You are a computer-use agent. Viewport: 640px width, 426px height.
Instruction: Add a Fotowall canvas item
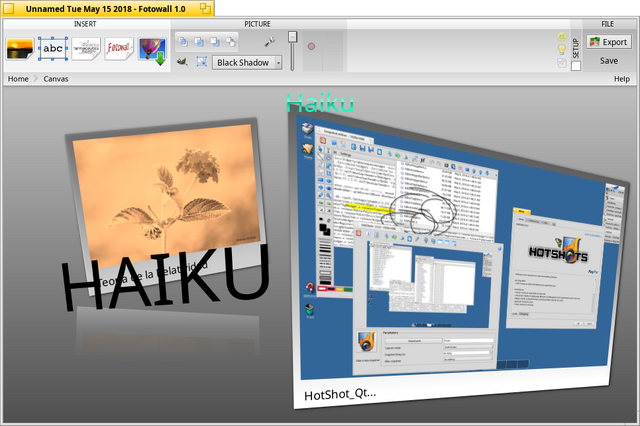click(119, 49)
